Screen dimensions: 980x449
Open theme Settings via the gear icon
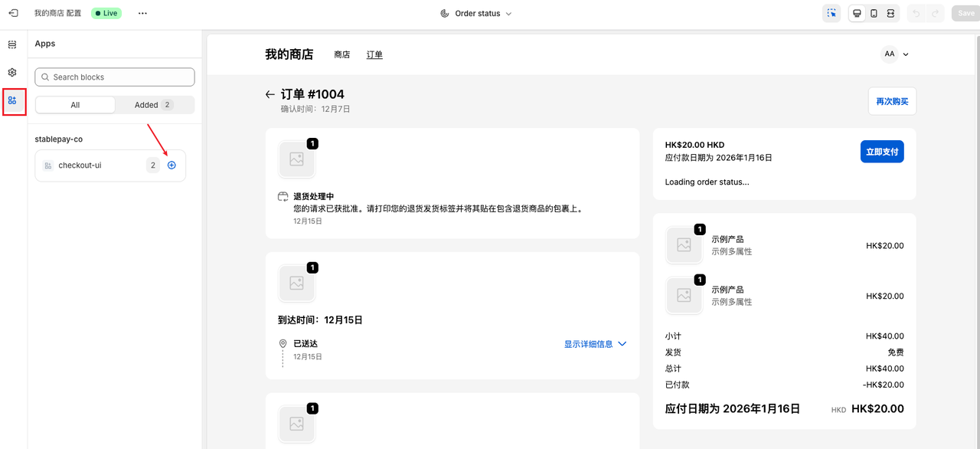point(12,72)
